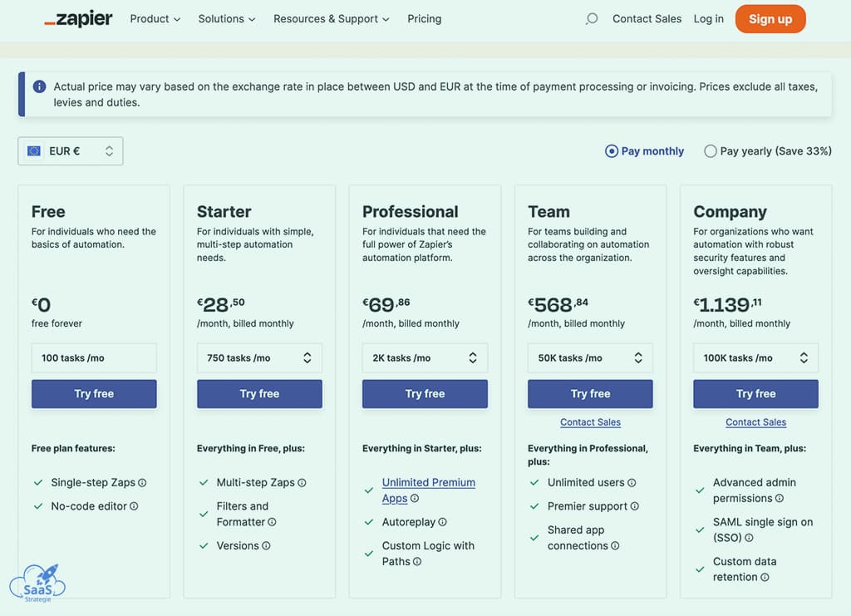Click Try free under Free plan
Screen dimensions: 851x616
pos(94,393)
